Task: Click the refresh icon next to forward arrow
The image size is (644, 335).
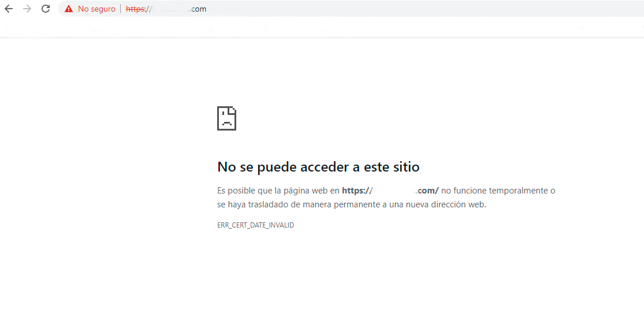Action: pyautogui.click(x=45, y=9)
